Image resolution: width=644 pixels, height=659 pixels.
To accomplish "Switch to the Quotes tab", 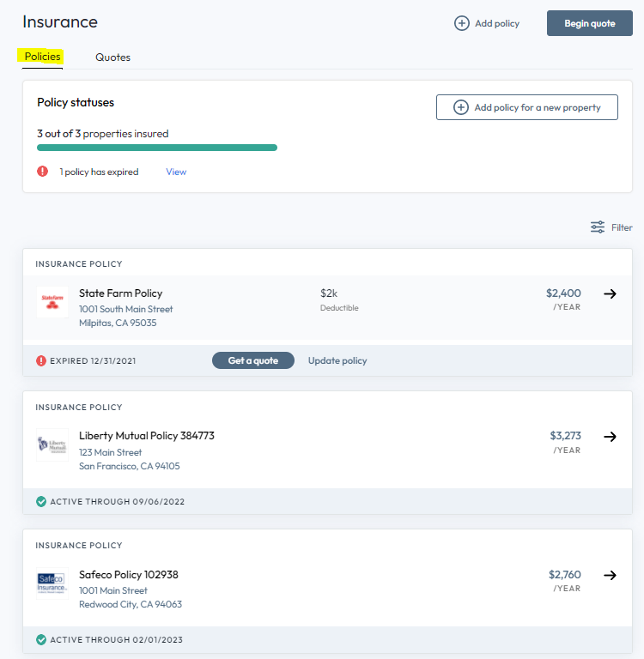I will 112,57.
